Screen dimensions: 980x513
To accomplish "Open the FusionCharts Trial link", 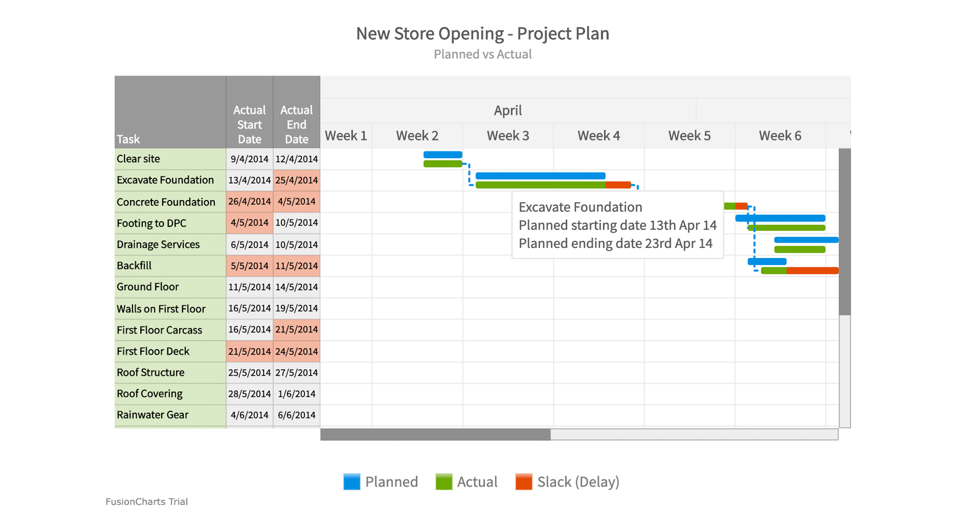I will pyautogui.click(x=147, y=502).
